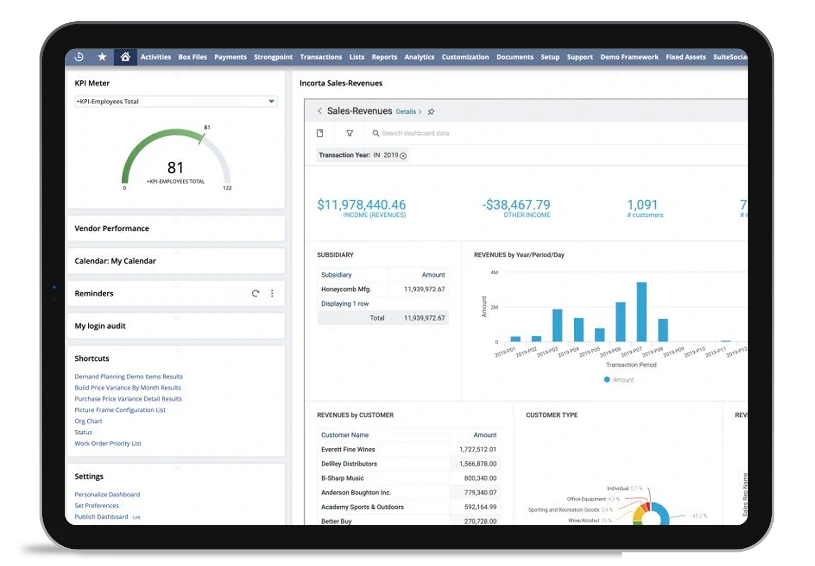Viewport: 815px width, 566px height.
Task: Click the Search dashboard data field
Action: coord(415,133)
